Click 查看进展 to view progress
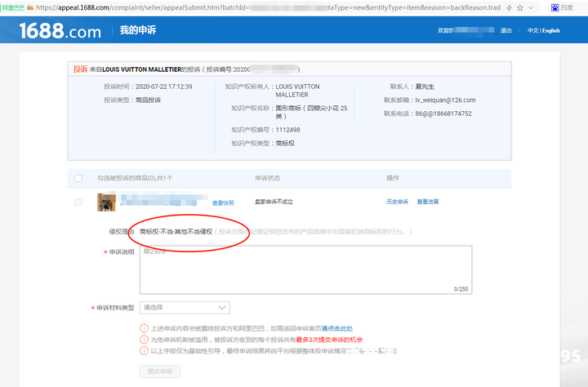The image size is (588, 387). [428, 202]
